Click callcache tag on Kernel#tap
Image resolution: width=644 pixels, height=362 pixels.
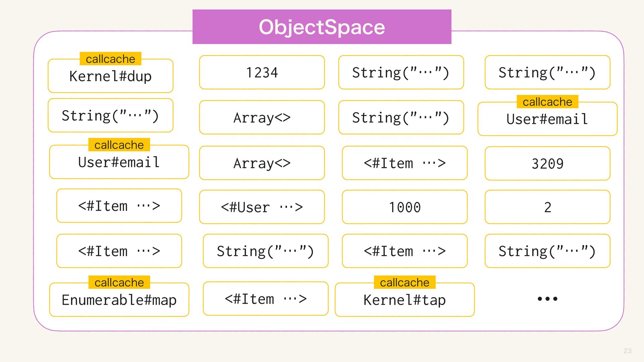click(405, 282)
